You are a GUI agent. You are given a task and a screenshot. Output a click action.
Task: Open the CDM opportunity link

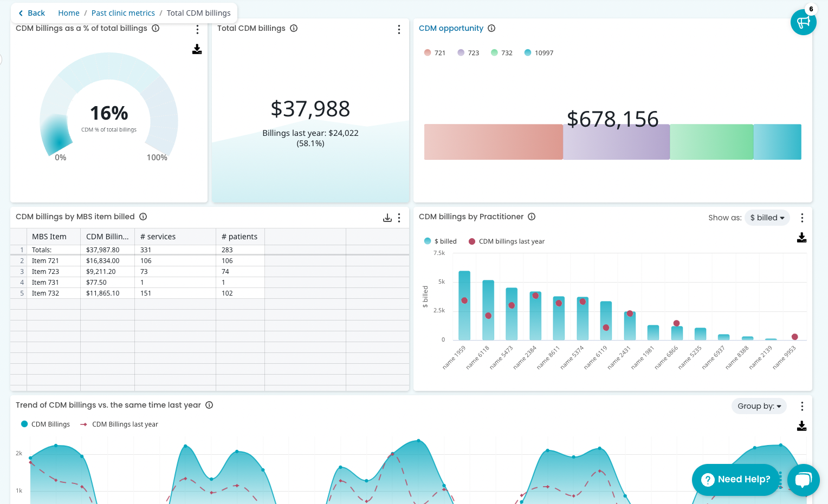[451, 28]
